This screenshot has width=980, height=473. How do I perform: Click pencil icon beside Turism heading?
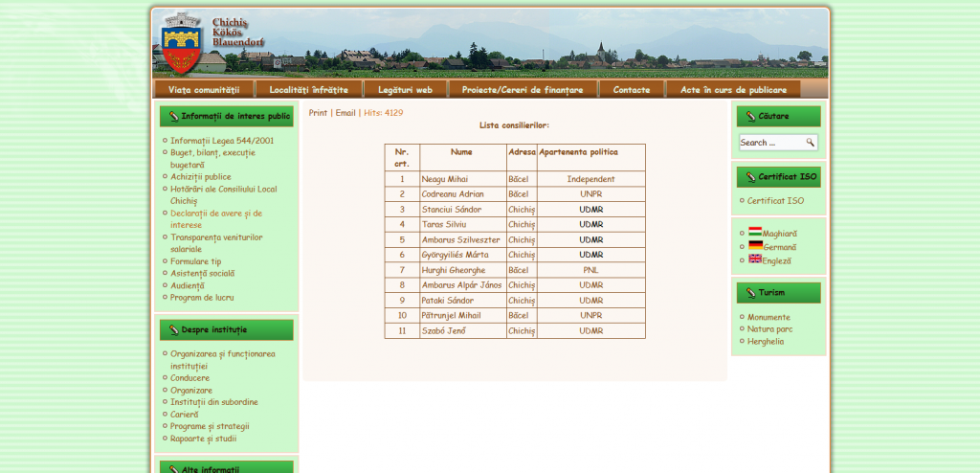coord(749,293)
